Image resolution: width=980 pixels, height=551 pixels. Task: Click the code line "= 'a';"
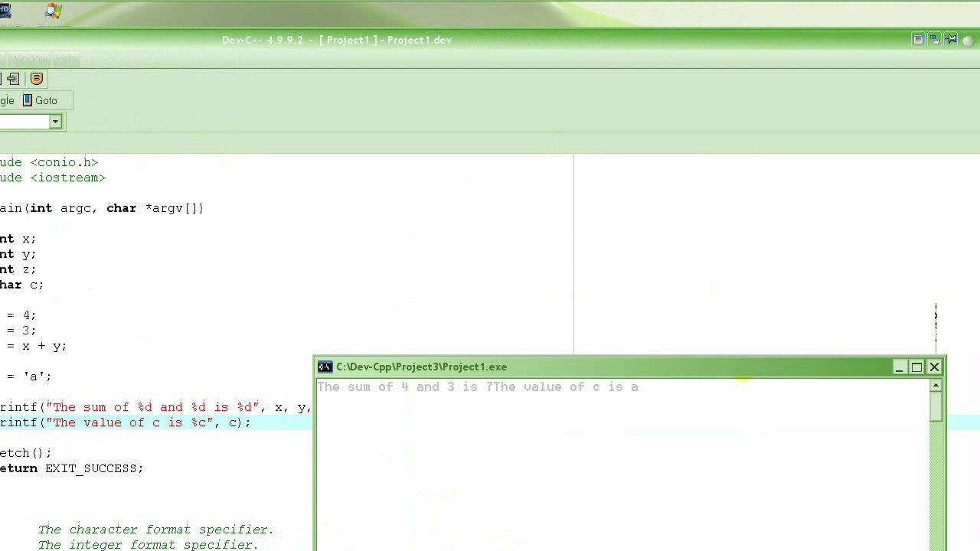(29, 377)
